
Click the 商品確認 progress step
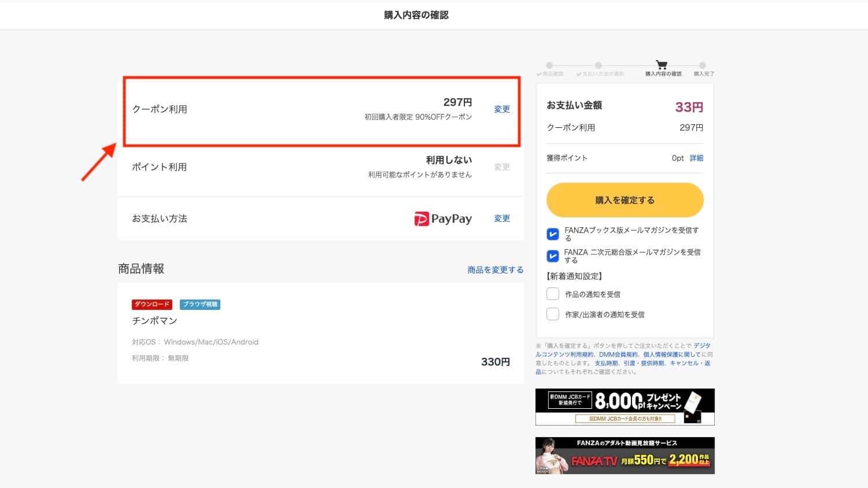pos(549,66)
